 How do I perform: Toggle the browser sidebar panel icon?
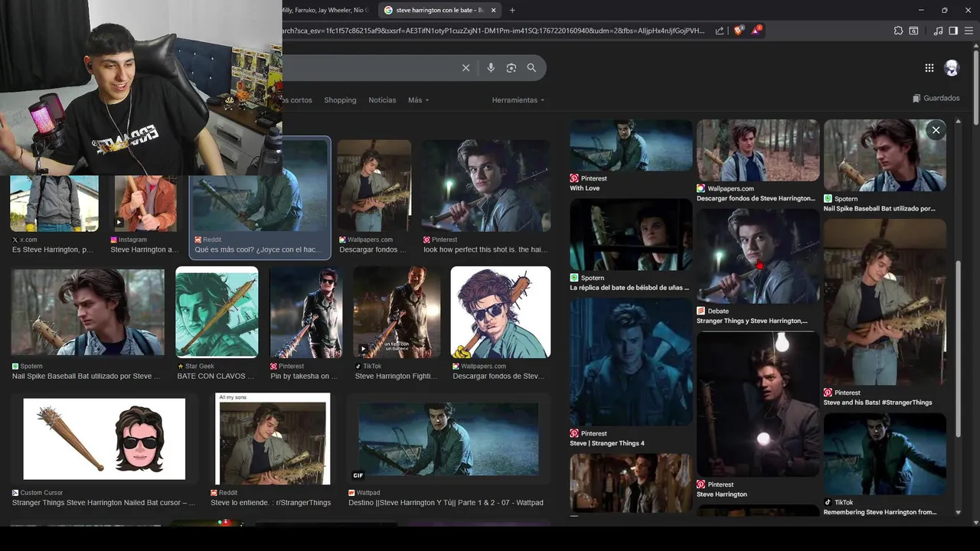[953, 31]
